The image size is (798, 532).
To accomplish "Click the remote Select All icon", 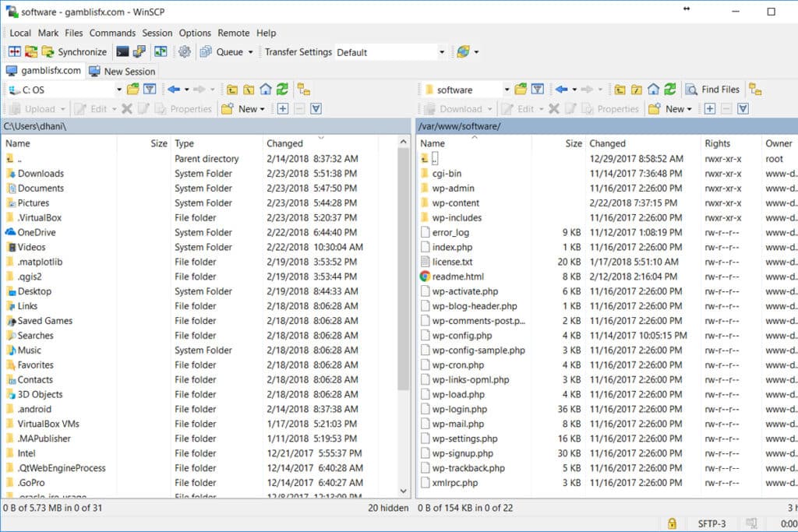I will coord(743,109).
